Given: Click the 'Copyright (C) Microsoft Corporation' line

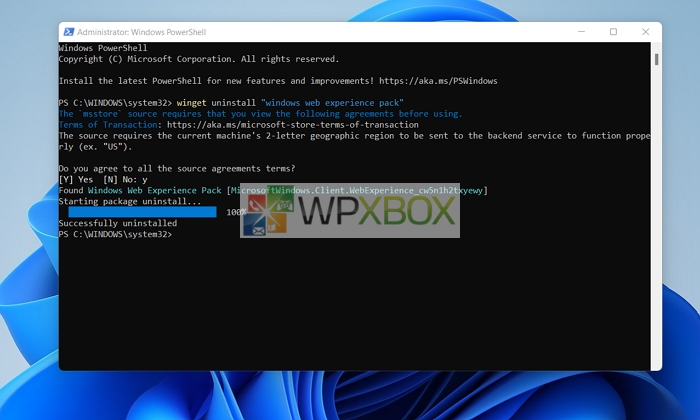Looking at the screenshot, I should coord(199,59).
